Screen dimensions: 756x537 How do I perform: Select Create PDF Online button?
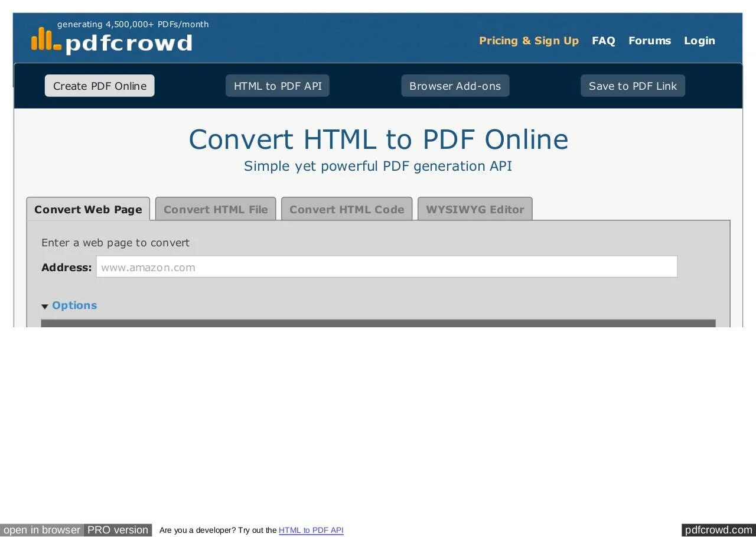[x=100, y=86]
